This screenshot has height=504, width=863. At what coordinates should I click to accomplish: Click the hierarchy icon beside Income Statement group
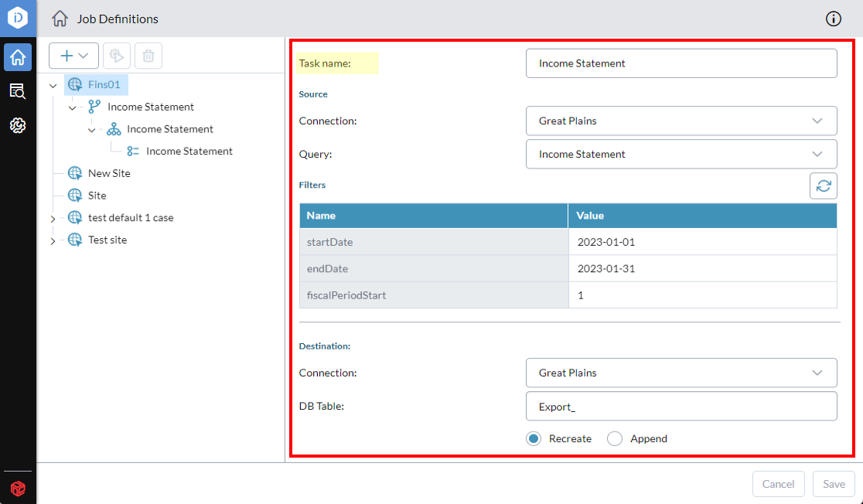114,129
